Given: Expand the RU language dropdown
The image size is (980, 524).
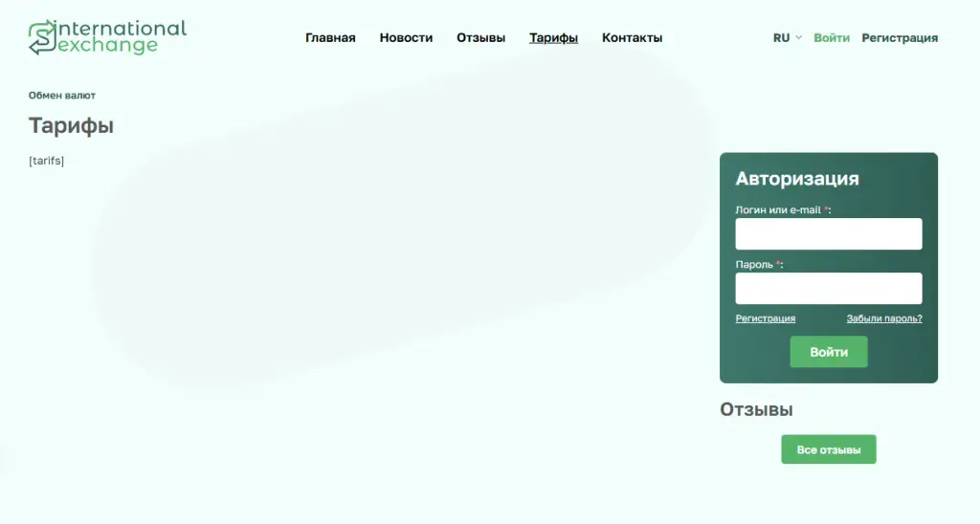Looking at the screenshot, I should pyautogui.click(x=787, y=38).
